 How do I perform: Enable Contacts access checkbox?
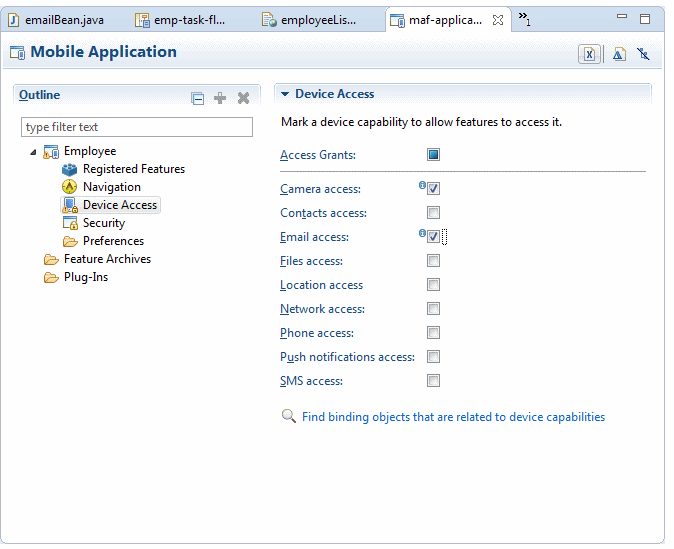tap(433, 212)
